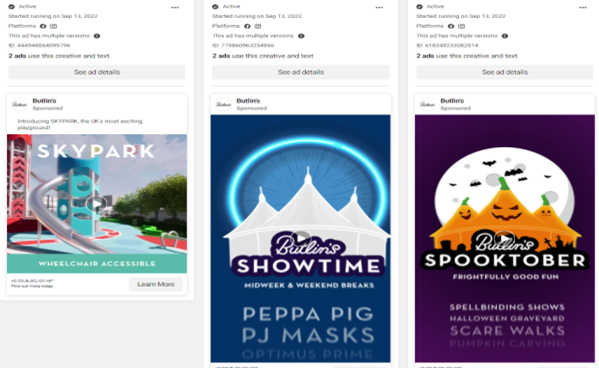Click Facebook platform icon on first ad card
The height and width of the screenshot is (368, 599).
(43, 26)
